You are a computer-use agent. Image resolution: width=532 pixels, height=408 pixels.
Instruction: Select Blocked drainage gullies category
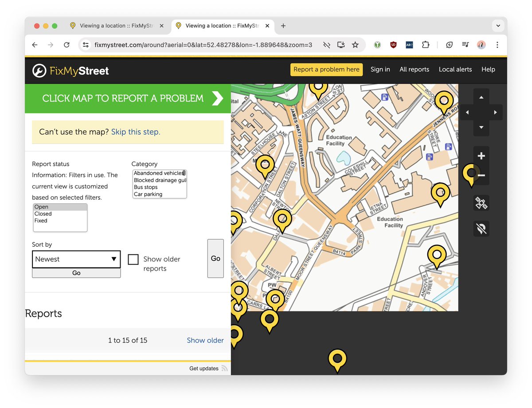click(x=160, y=180)
